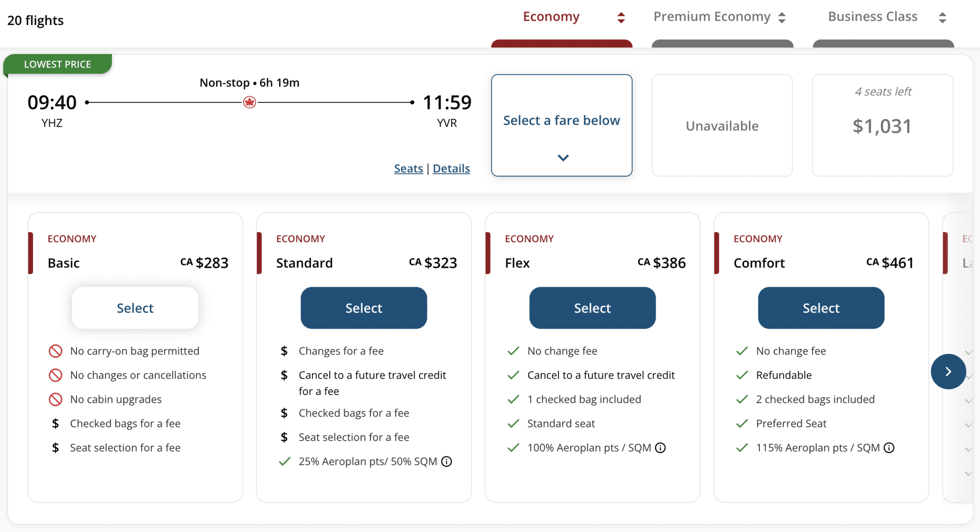Collapse the Select a fare below chevron
980x532 pixels.
point(563,158)
